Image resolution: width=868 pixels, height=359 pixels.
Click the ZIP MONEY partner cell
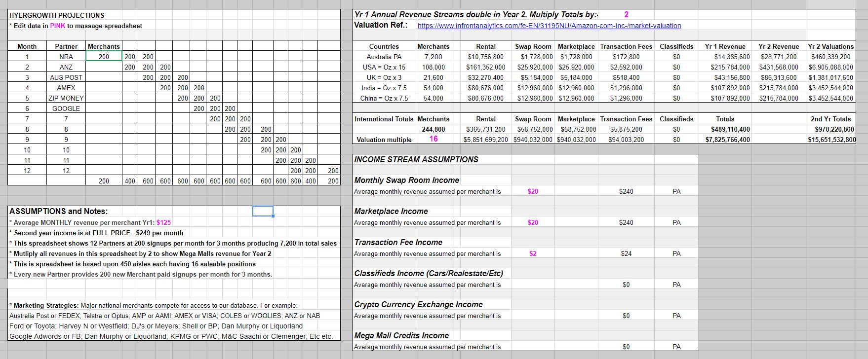tap(66, 98)
